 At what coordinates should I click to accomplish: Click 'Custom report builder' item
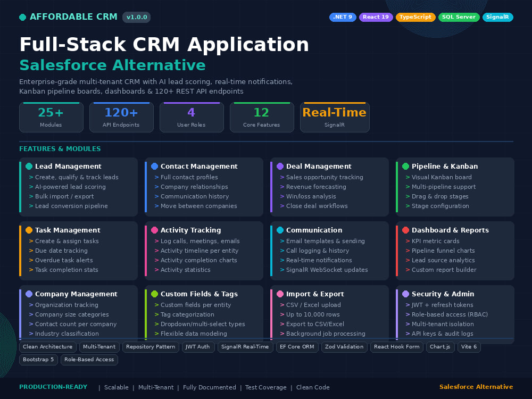(444, 270)
